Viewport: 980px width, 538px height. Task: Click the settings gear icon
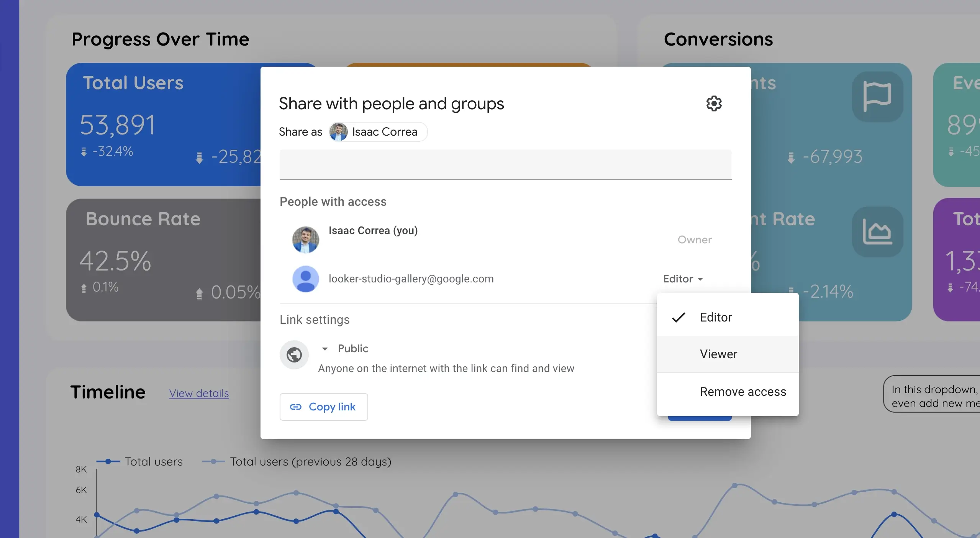[714, 103]
